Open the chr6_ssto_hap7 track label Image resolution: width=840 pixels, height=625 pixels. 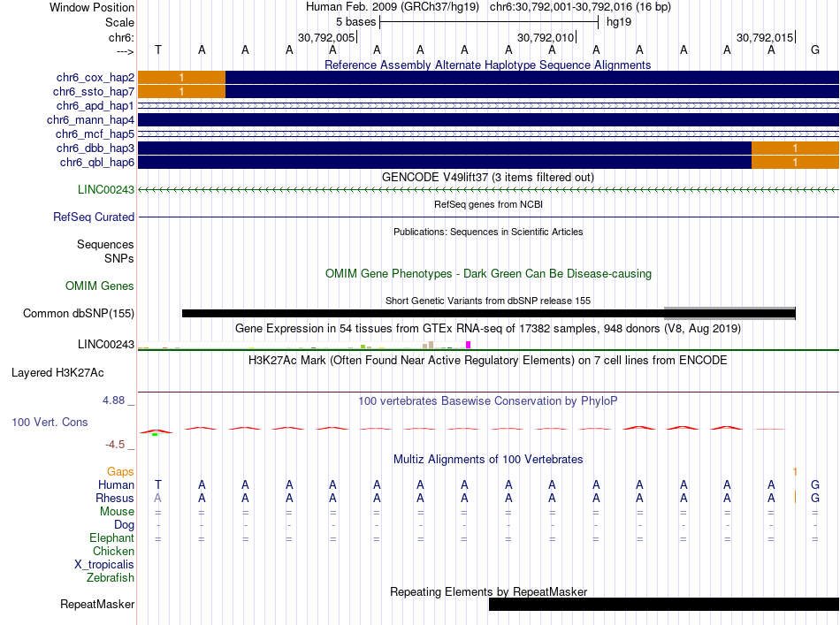pyautogui.click(x=93, y=92)
